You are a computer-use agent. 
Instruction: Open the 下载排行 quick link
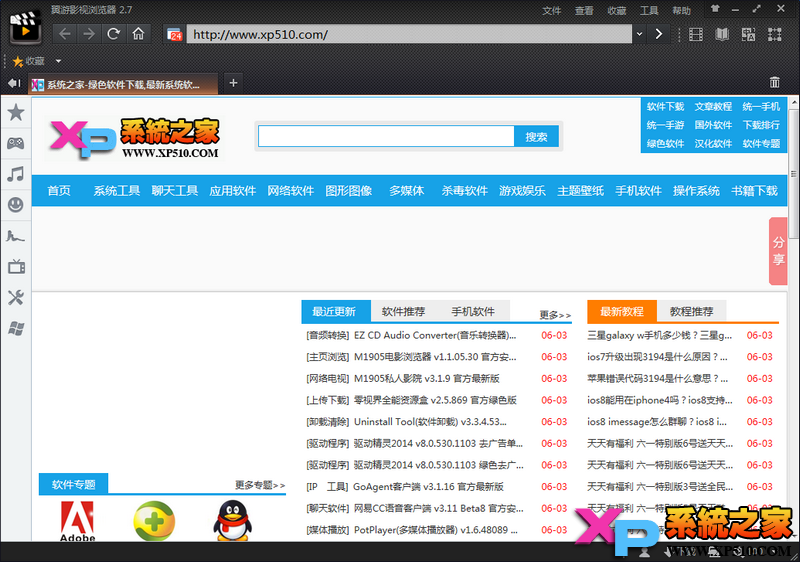(x=761, y=125)
